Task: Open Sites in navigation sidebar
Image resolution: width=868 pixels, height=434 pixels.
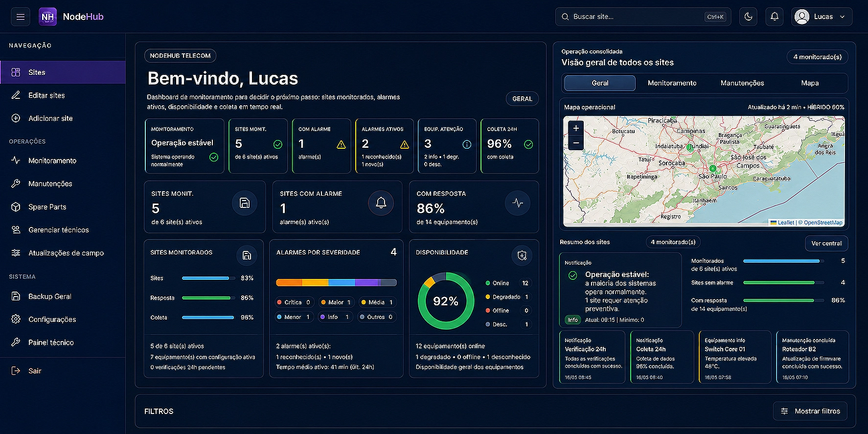Action: tap(63, 72)
